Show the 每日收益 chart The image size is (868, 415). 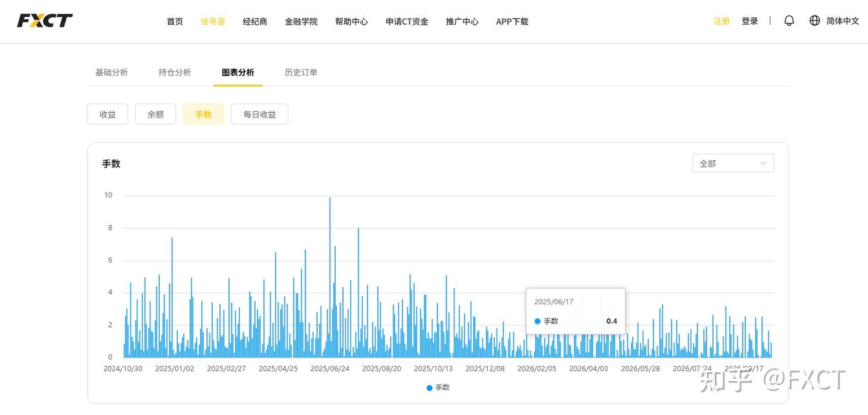260,114
